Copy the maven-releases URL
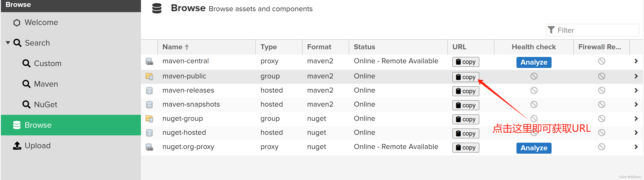 tap(465, 91)
